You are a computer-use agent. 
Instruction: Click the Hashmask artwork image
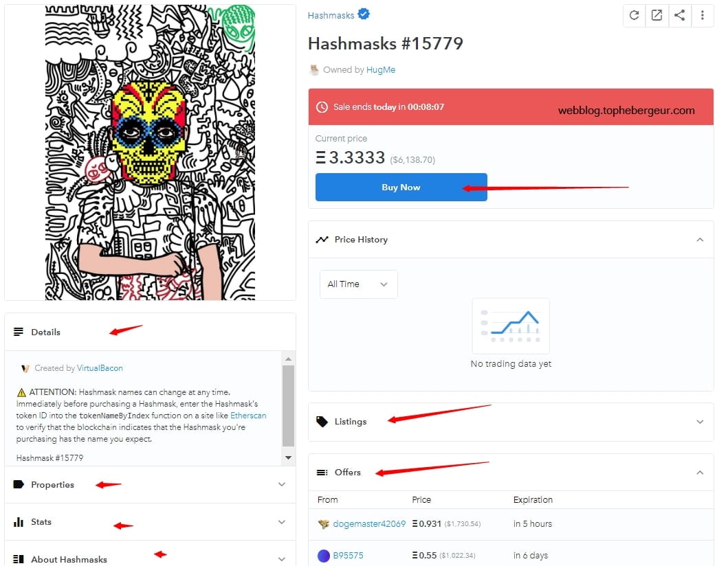(x=150, y=152)
